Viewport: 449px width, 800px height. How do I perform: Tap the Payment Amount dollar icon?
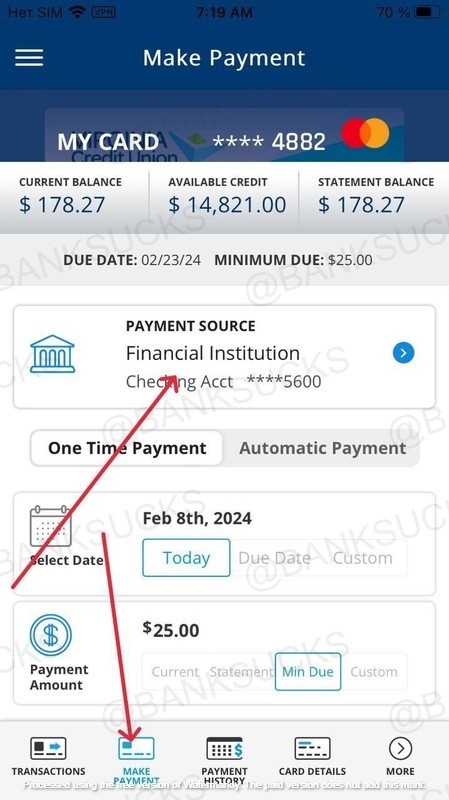coord(51,636)
